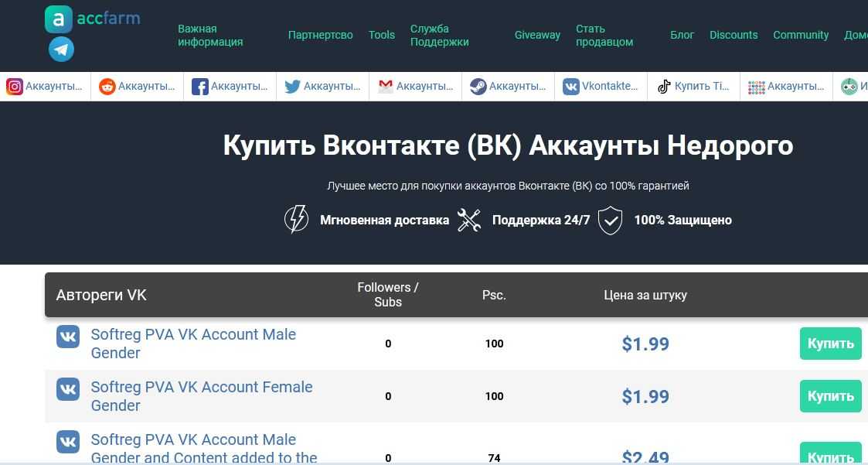Buy the Softreg Male Gender account
868x465 pixels.
coord(831,344)
